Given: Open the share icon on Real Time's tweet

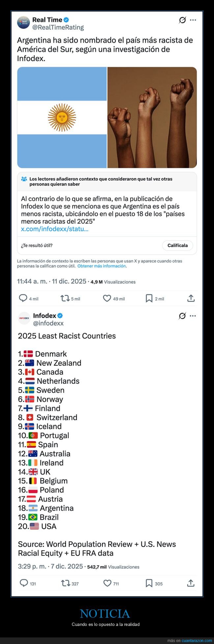Looking at the screenshot, I should point(191,298).
